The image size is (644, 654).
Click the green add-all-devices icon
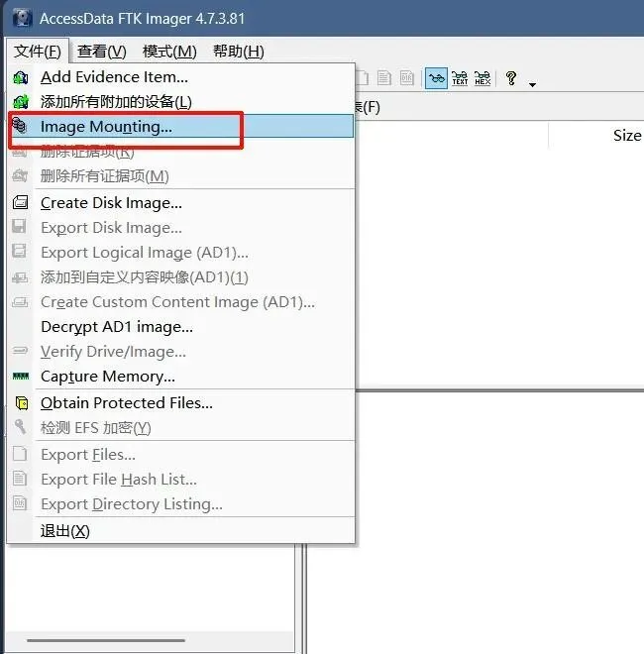(x=21, y=102)
